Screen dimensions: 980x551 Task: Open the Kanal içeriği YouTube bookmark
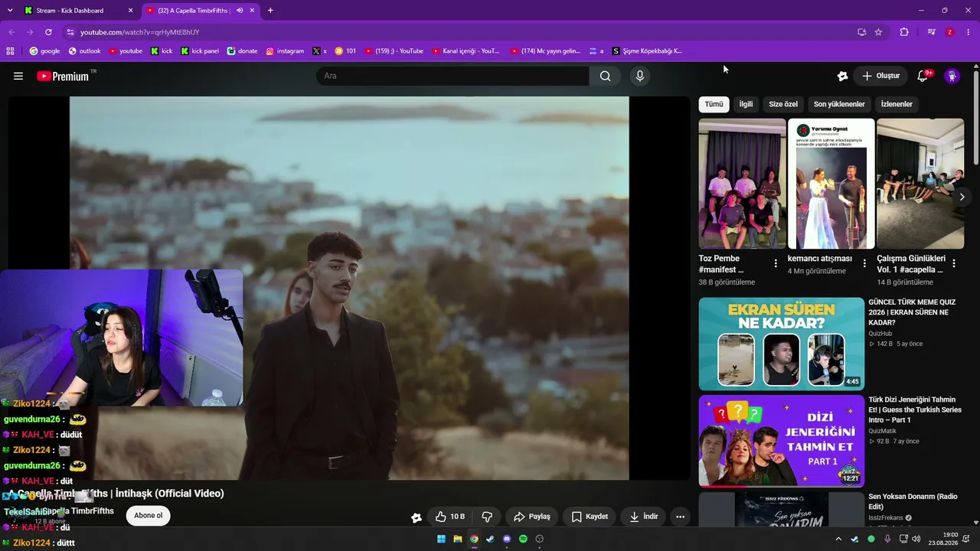tap(465, 51)
